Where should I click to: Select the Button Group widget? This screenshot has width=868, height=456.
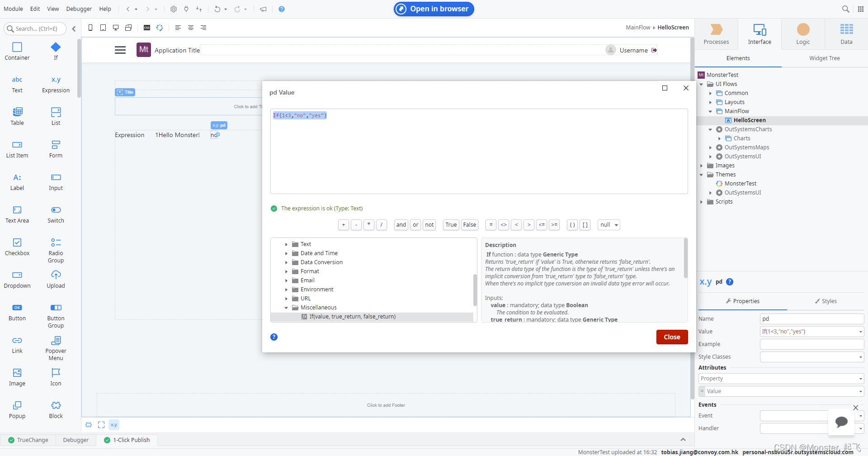[x=56, y=315]
